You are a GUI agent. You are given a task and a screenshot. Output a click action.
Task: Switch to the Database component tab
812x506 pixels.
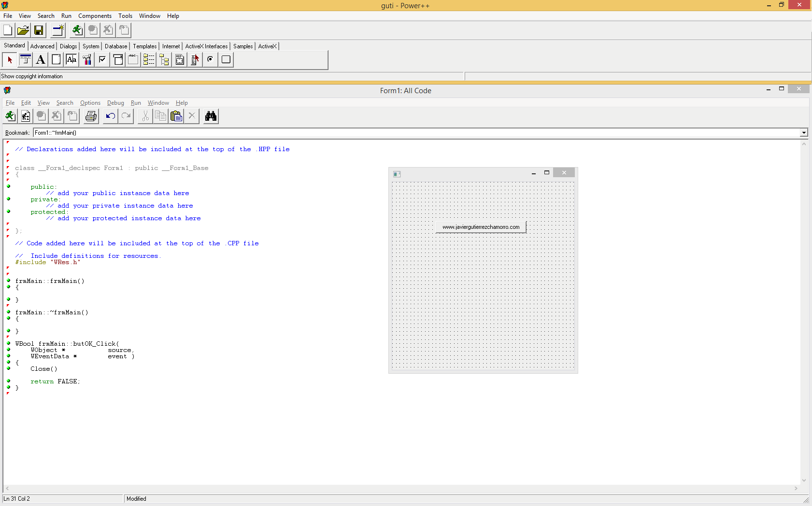click(116, 46)
